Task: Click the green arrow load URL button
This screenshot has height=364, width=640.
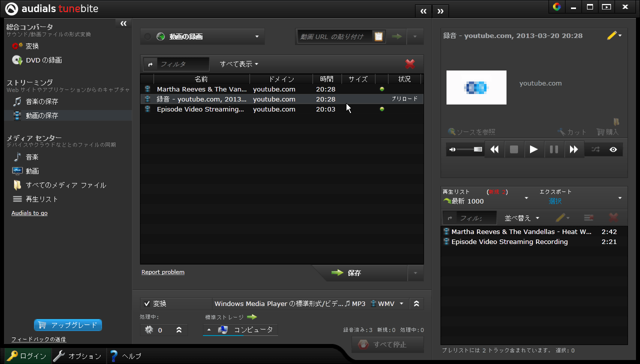Action: [x=396, y=36]
